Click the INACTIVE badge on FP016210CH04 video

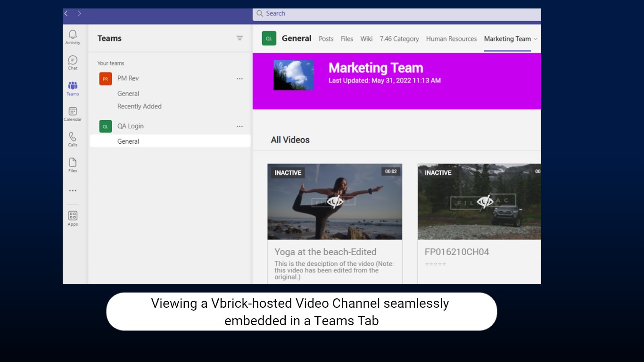(x=438, y=173)
